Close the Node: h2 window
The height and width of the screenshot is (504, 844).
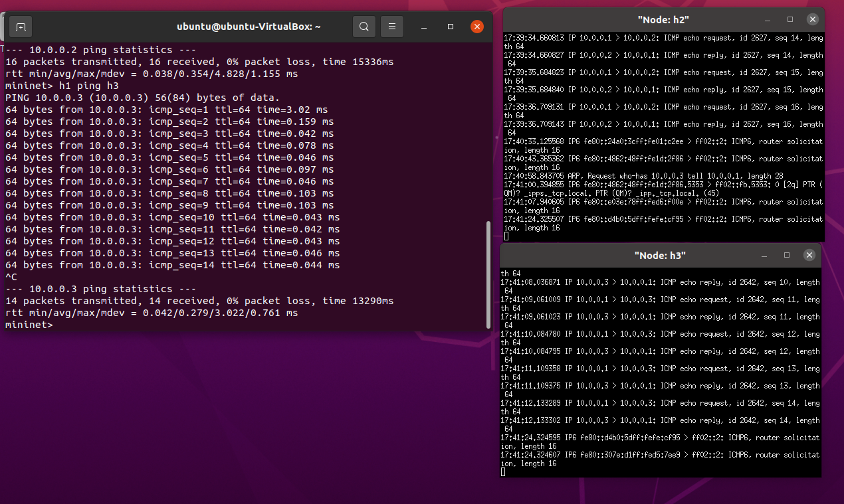[812, 19]
